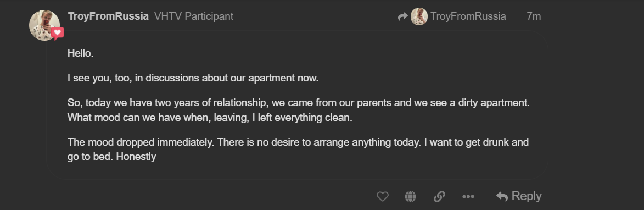Jump to replied-to user TroyFromRussia in grey
Viewport: 644px width, 210px height.
[x=468, y=16]
